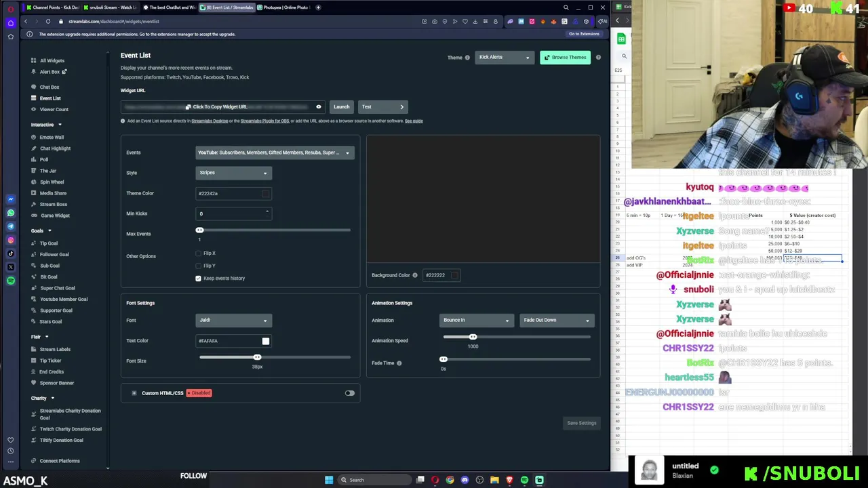Viewport: 868px width, 488px height.
Task: Open Opera sidebar history clock icon
Action: 10,451
